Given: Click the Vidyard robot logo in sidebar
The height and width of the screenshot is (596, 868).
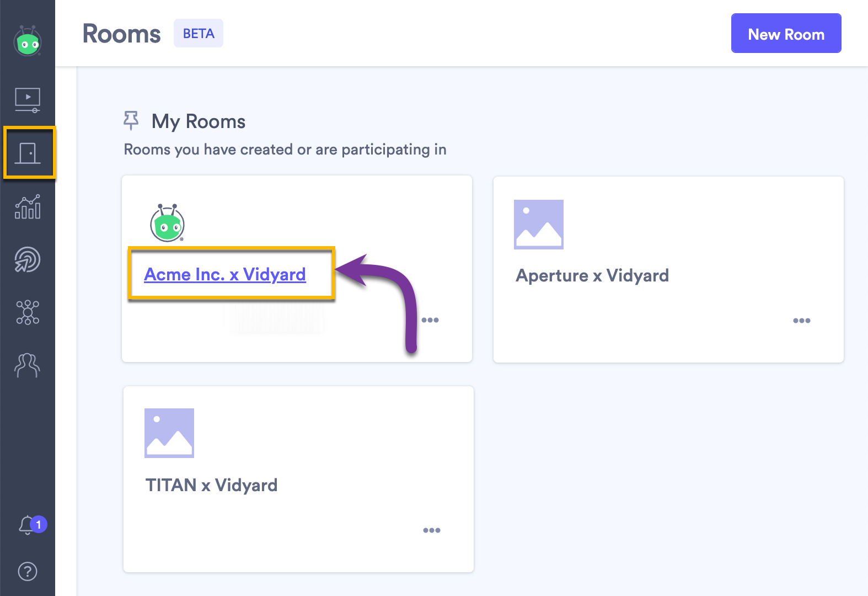Looking at the screenshot, I should coord(28,41).
